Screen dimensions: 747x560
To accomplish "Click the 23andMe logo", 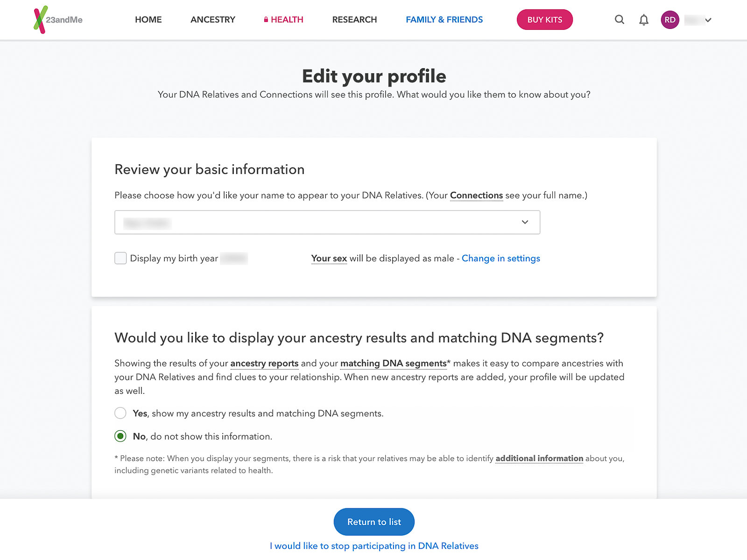I will 58,20.
